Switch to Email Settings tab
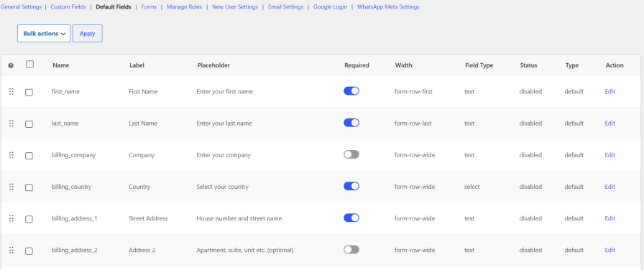 (x=285, y=7)
